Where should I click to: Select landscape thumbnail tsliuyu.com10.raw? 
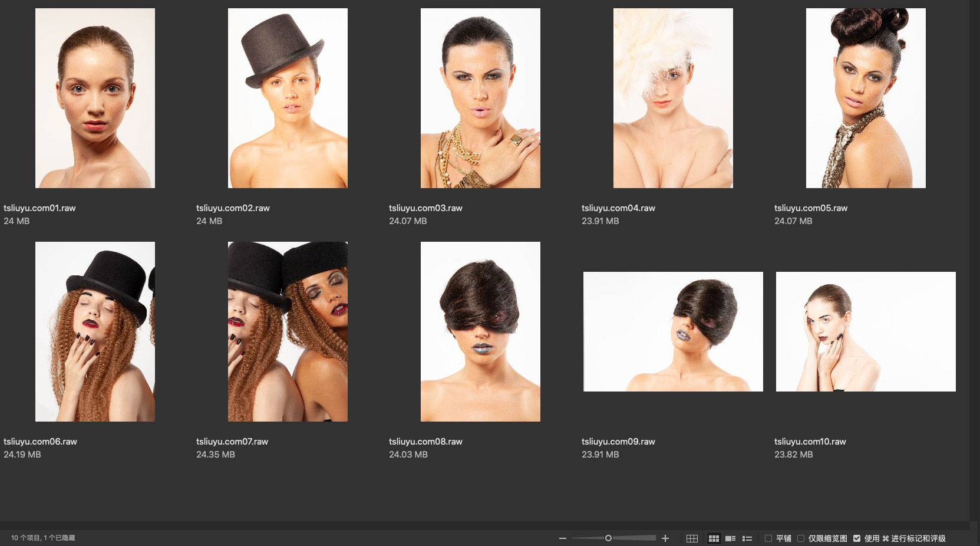click(x=866, y=331)
